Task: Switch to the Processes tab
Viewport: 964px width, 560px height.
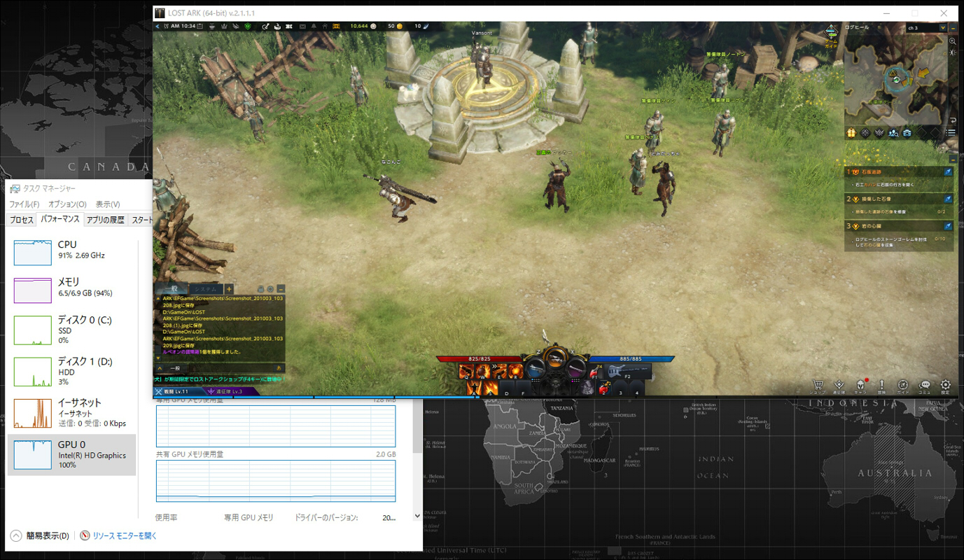Action: (21, 220)
